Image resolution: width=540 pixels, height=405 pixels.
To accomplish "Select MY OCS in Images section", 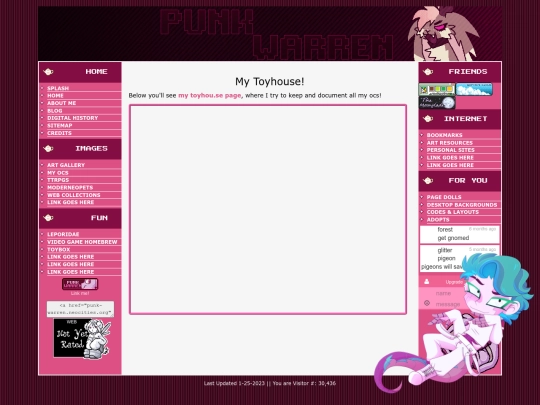I will click(x=58, y=173).
